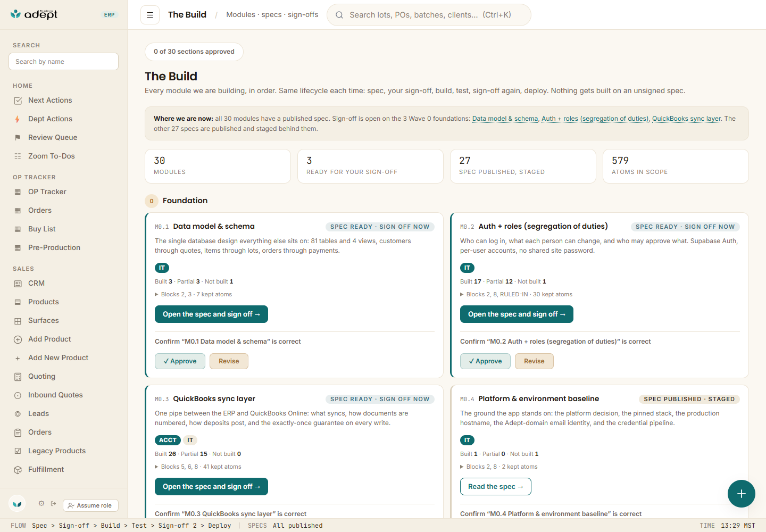The height and width of the screenshot is (532, 766).
Task: Approve M0.2 Auth + roles
Action: point(485,361)
